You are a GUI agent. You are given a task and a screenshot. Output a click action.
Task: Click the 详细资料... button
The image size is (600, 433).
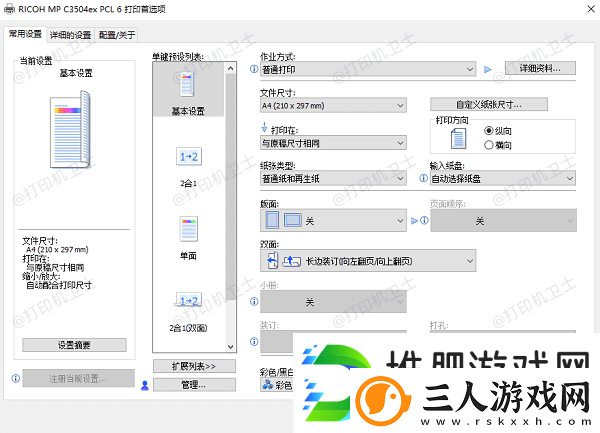point(540,68)
